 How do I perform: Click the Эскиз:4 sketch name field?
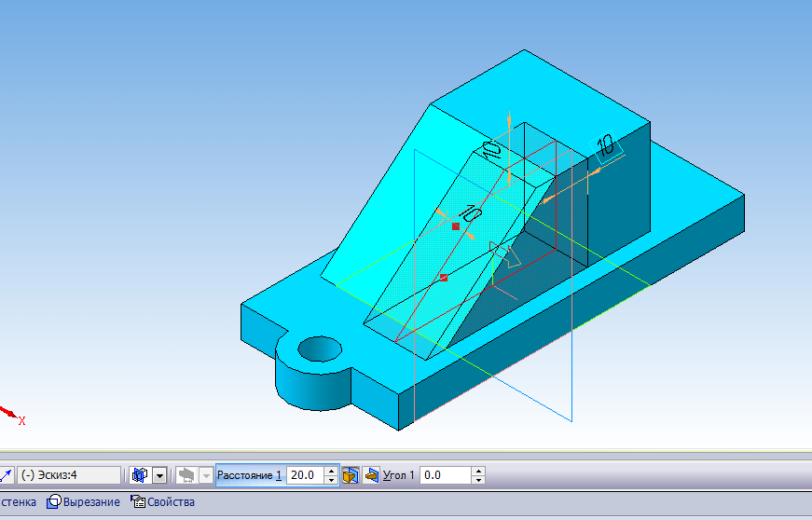coord(68,475)
